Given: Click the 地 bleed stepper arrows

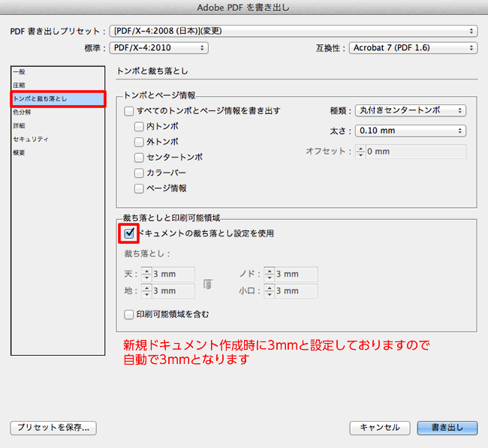Looking at the screenshot, I should click(x=146, y=291).
